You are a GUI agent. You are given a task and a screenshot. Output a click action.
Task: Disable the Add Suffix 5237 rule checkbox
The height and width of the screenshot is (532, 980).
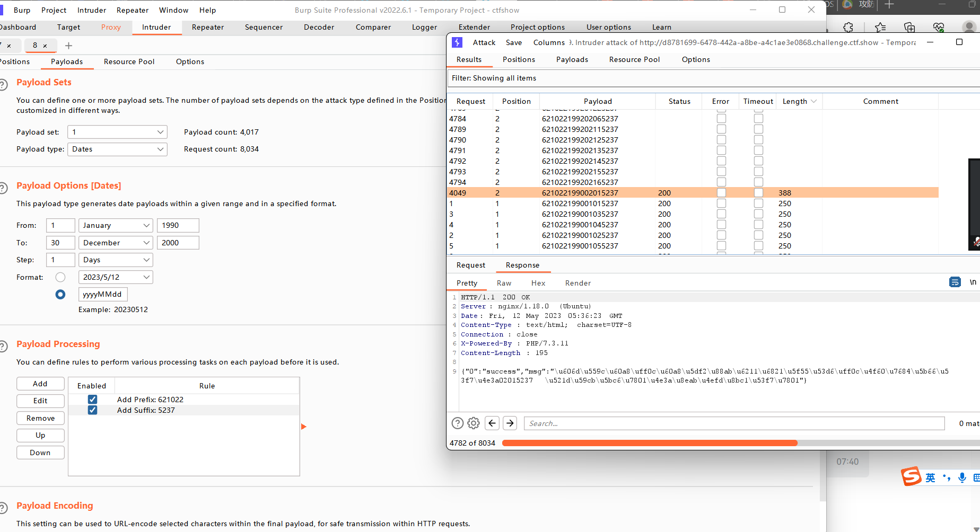(x=92, y=410)
